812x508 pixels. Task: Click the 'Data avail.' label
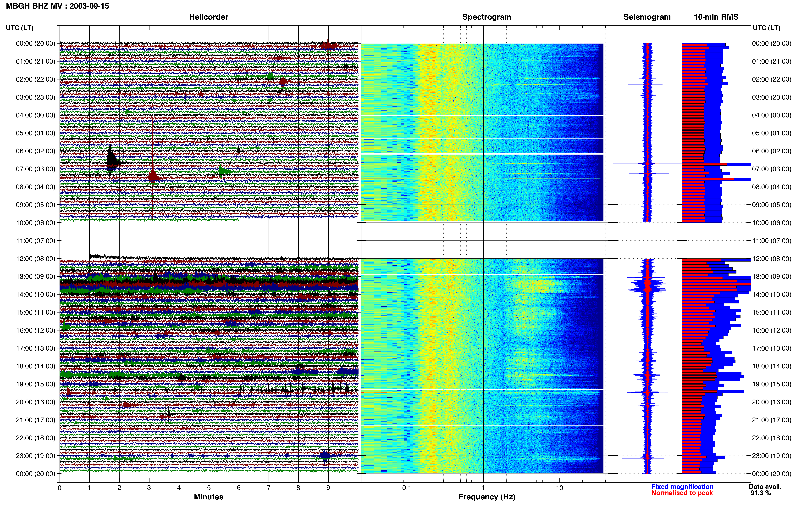coord(765,486)
